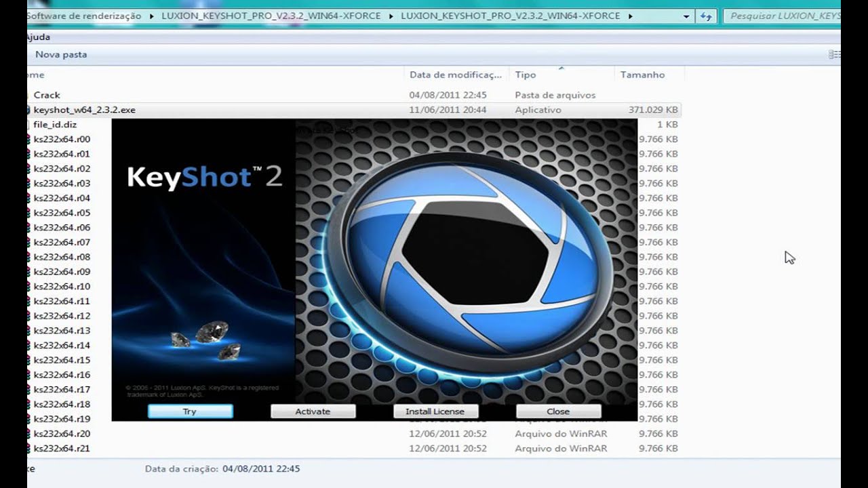Open the Ajuda menu in Explorer

39,37
